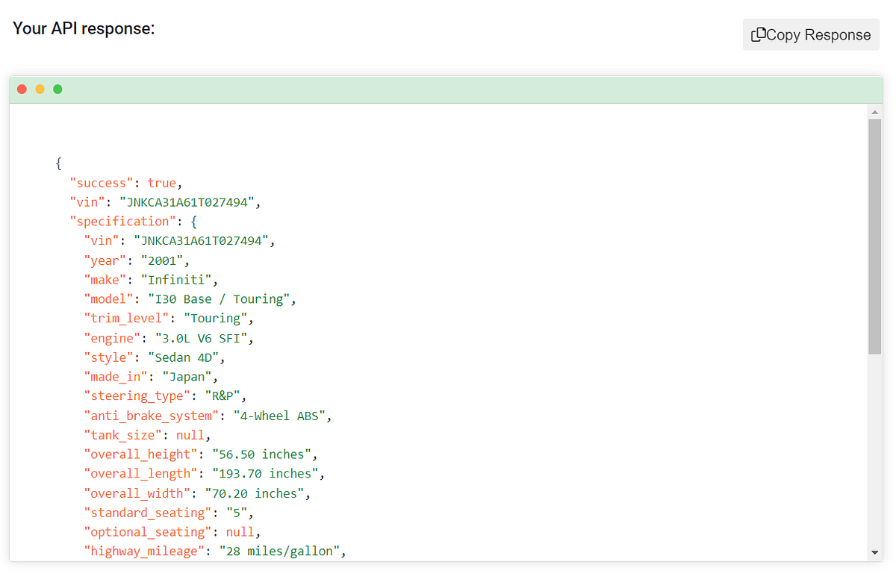
Task: Click the scrollbar up arrow
Action: click(x=875, y=111)
